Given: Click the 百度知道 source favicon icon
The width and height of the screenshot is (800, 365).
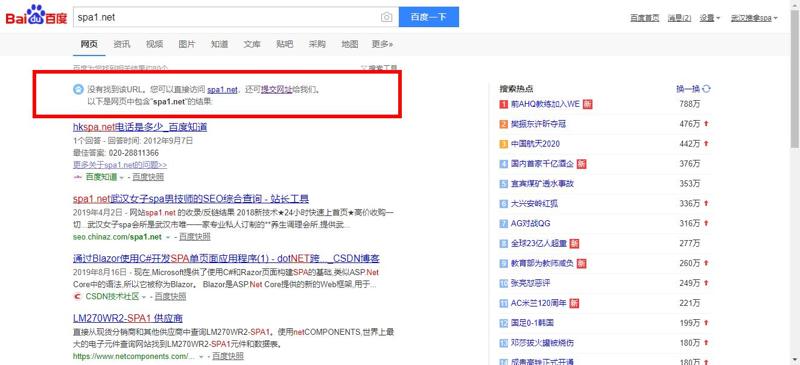Looking at the screenshot, I should pyautogui.click(x=78, y=177).
